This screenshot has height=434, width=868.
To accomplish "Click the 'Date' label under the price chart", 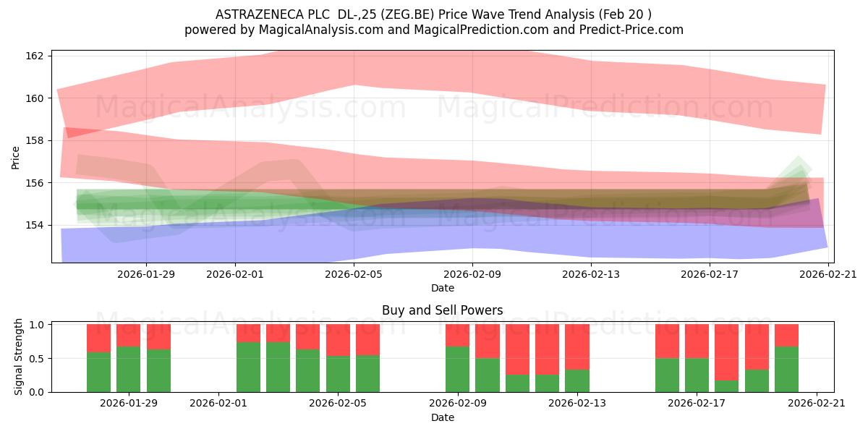I will tap(443, 288).
